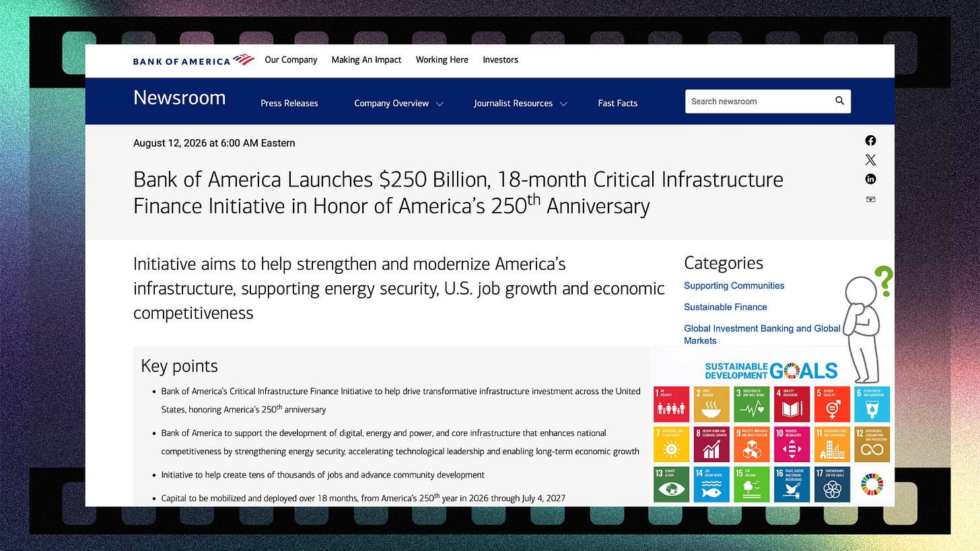Open the Investors menu
The height and width of the screenshot is (551, 980).
(500, 60)
